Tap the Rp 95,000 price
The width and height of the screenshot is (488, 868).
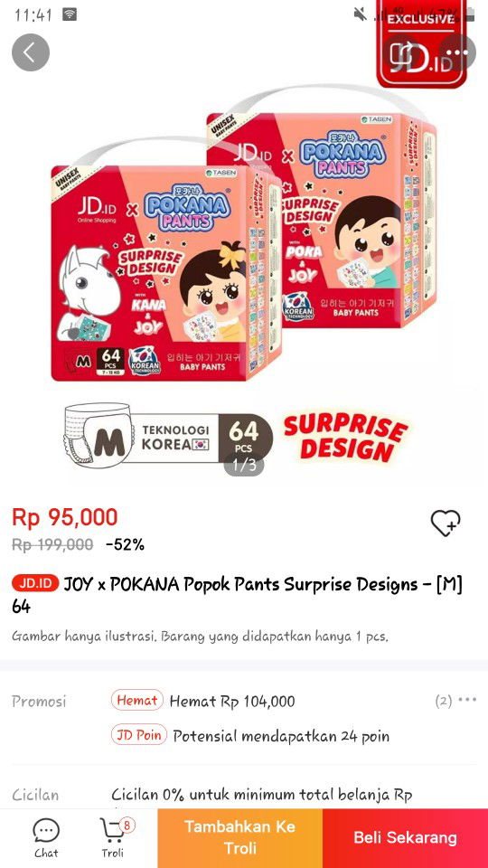click(65, 517)
